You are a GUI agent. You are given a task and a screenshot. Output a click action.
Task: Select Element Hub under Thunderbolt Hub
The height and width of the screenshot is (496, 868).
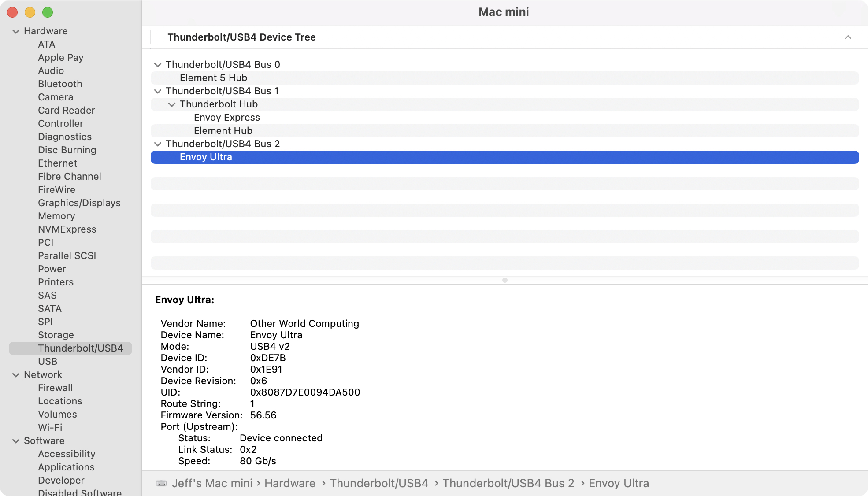pyautogui.click(x=223, y=131)
